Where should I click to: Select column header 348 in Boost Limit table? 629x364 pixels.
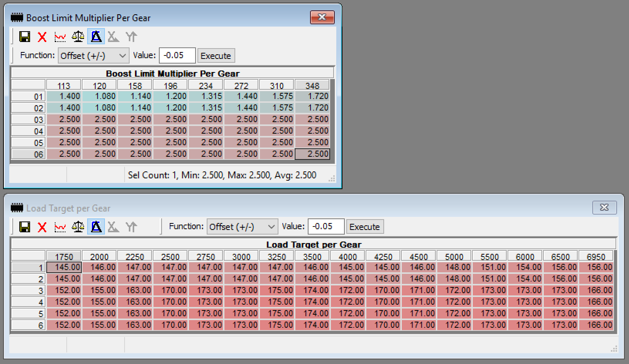pos(312,85)
